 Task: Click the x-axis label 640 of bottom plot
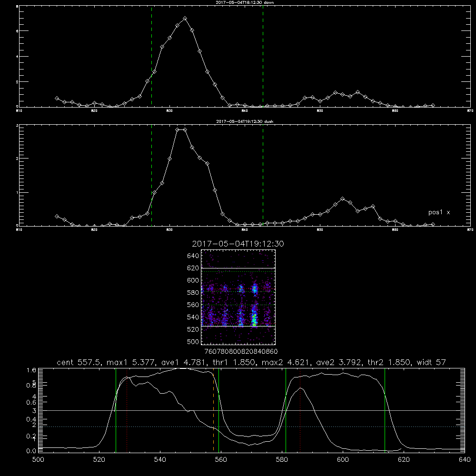pos(465,460)
